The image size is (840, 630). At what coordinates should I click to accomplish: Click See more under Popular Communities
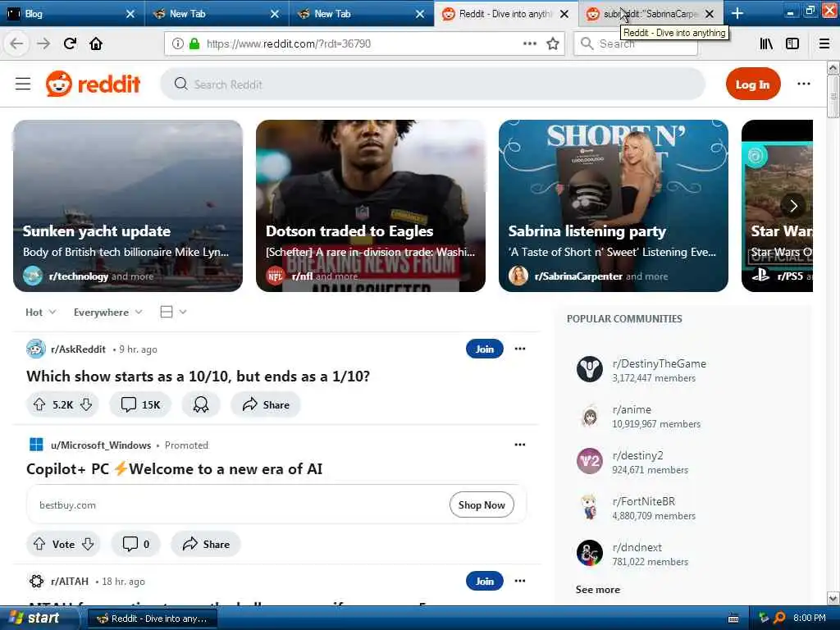coord(597,589)
